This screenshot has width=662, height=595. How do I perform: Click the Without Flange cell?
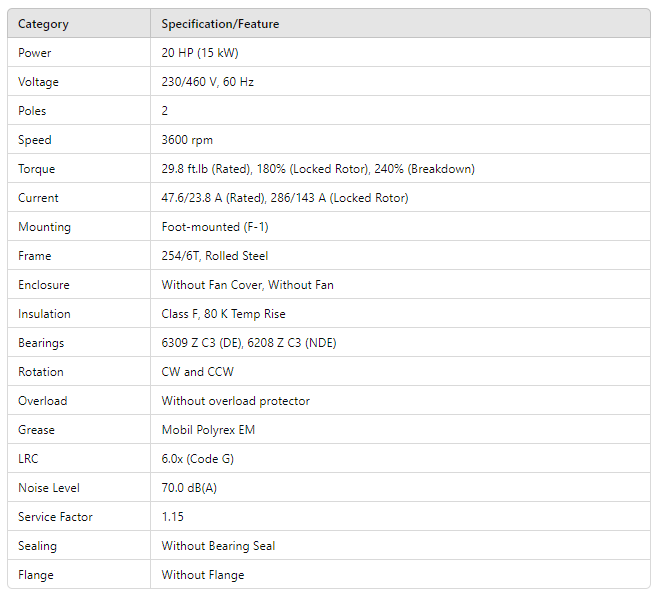(203, 575)
